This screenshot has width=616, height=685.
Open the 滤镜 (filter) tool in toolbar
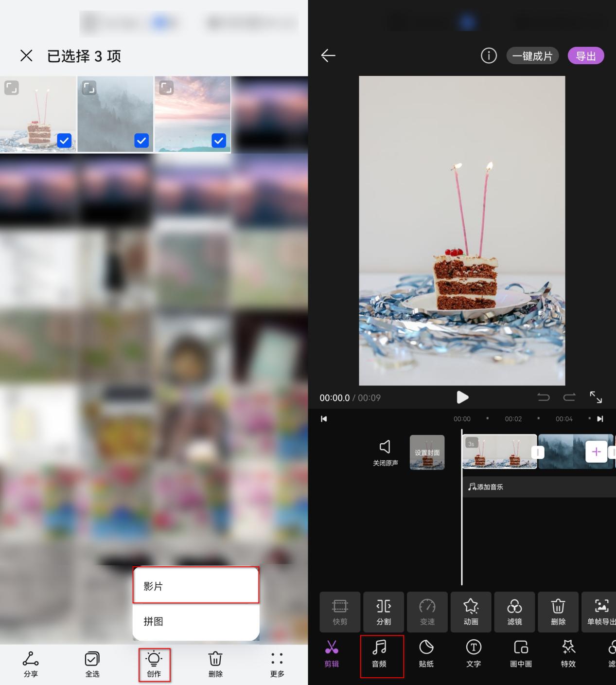pyautogui.click(x=514, y=612)
